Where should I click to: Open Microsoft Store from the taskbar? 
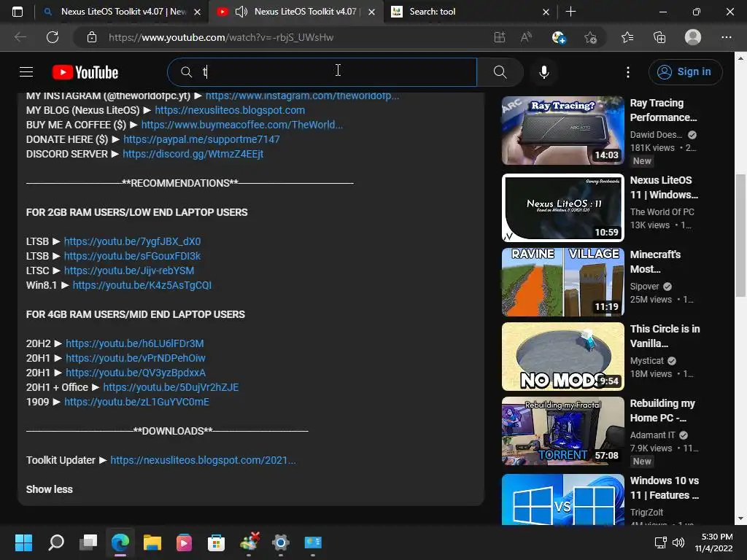click(x=216, y=542)
